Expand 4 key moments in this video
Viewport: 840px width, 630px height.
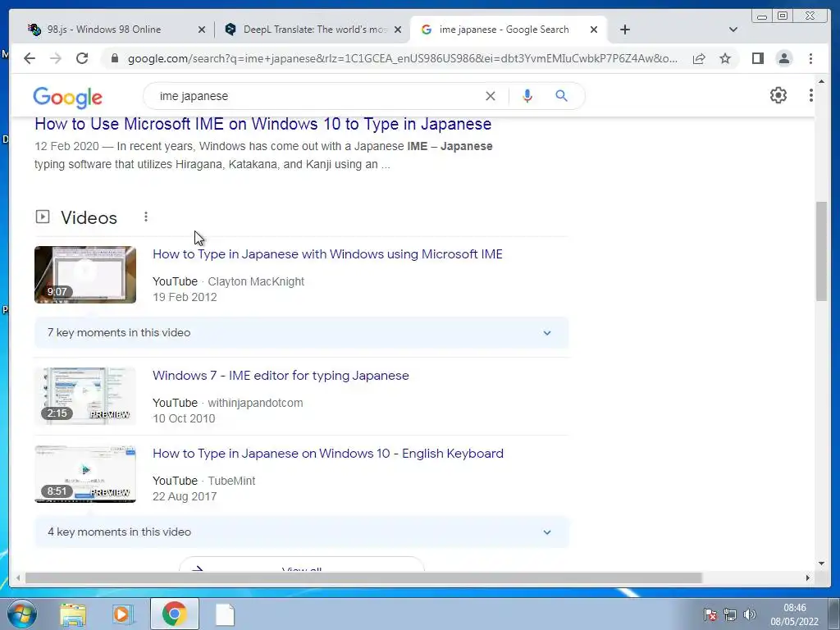[x=302, y=532]
